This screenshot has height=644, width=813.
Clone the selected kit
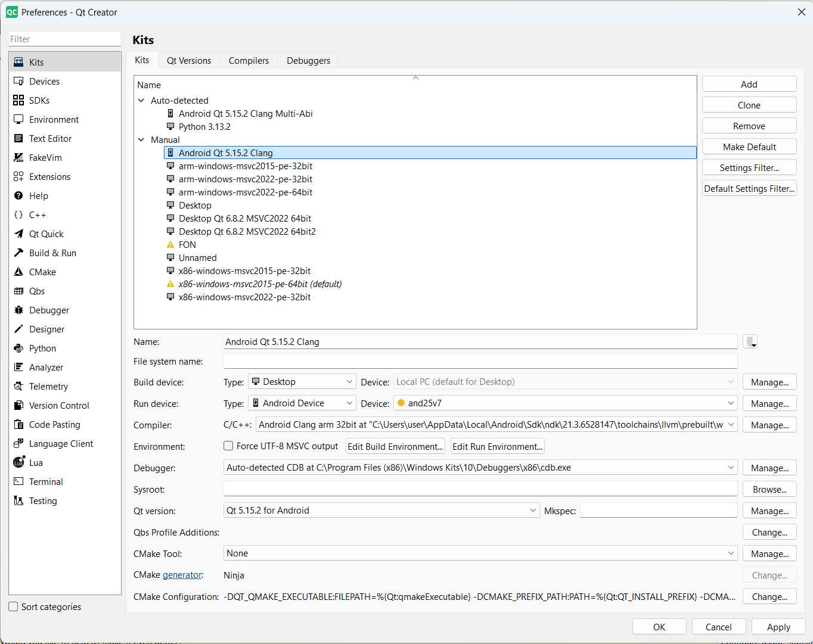point(749,105)
